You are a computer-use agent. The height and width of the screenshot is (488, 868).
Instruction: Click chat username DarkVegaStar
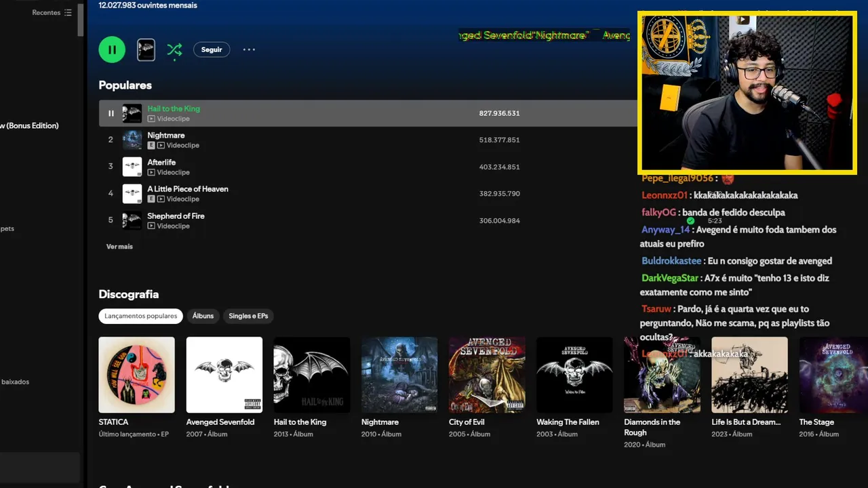click(670, 278)
